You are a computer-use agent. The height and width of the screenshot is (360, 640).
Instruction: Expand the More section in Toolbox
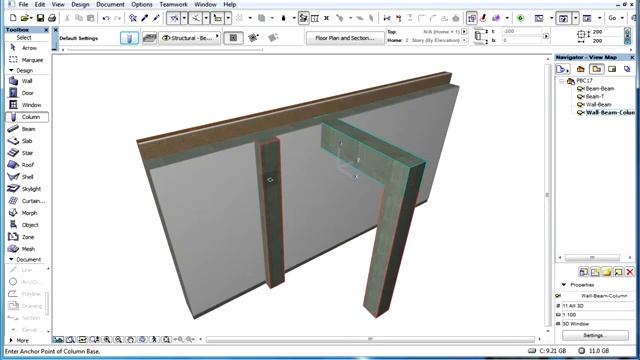coord(11,340)
